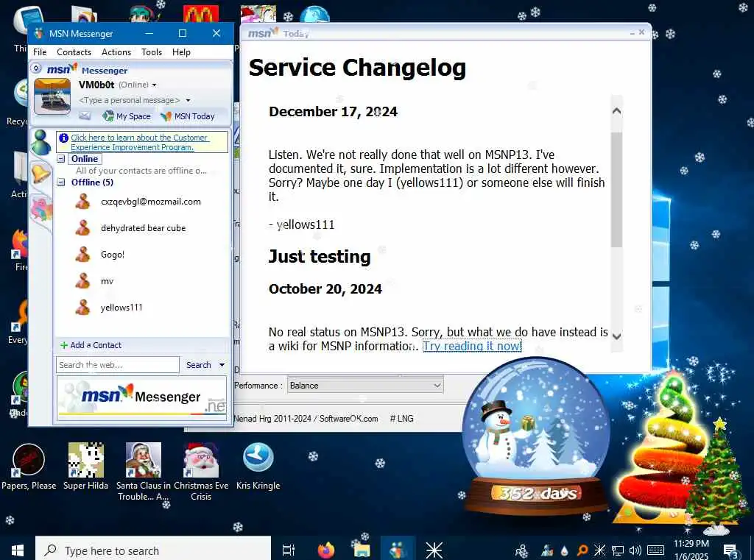Viewport: 754px width, 560px height.
Task: Open the Customer Experience Improvement Program link
Action: coord(139,142)
